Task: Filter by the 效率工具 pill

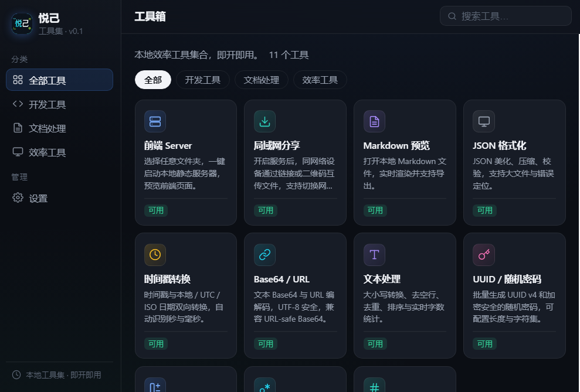Action: click(320, 80)
